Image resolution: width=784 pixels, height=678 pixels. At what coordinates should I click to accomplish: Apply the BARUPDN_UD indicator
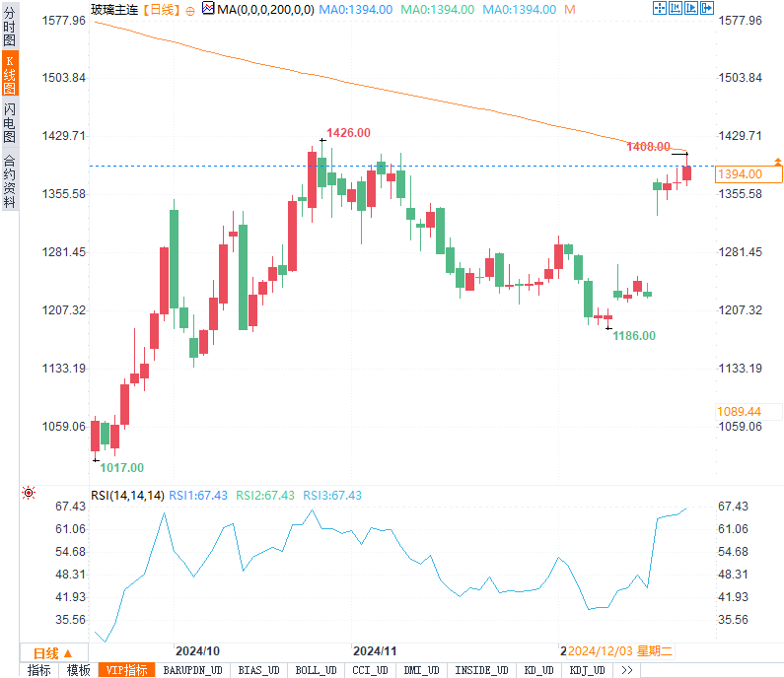click(192, 670)
